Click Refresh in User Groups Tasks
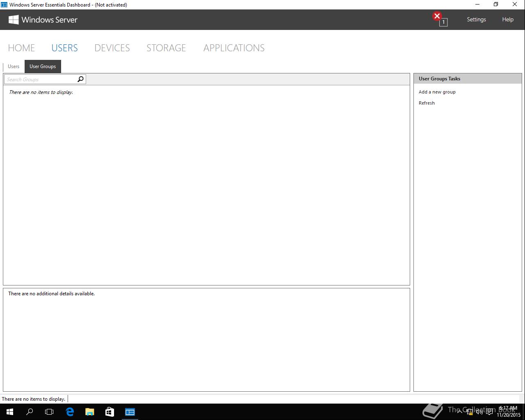The image size is (525, 420). click(427, 103)
